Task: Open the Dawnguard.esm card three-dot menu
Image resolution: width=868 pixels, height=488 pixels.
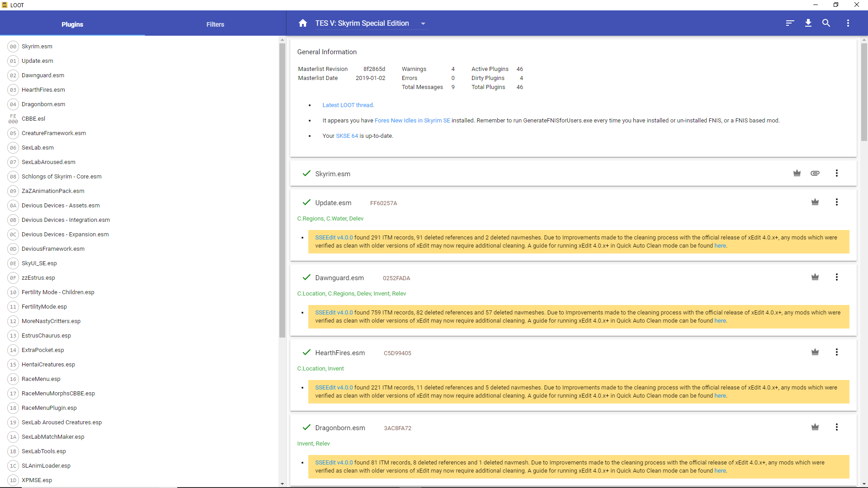Action: coord(837,277)
